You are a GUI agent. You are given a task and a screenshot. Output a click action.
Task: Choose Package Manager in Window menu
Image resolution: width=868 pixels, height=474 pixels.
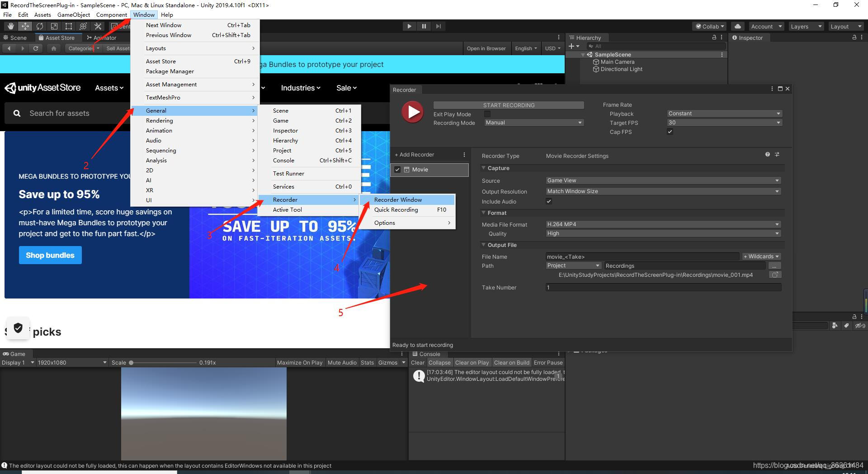click(x=194, y=71)
